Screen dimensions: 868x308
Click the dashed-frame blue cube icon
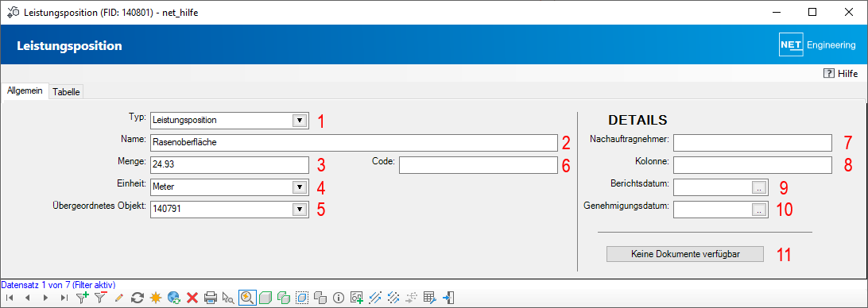302,298
